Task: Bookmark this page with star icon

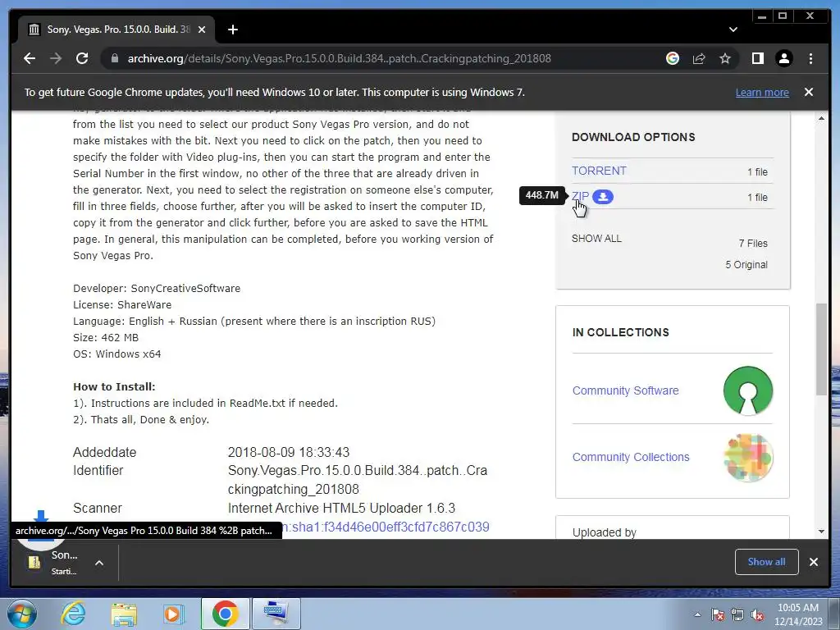Action: [x=725, y=58]
